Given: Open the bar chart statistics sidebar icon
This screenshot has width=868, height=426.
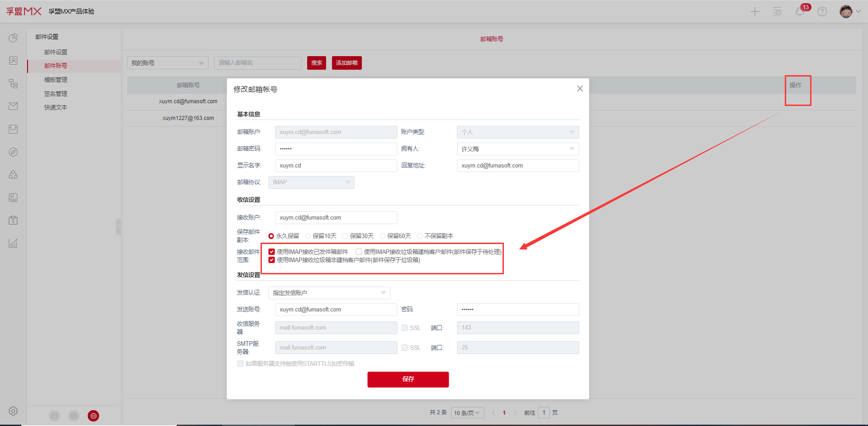Looking at the screenshot, I should (13, 243).
